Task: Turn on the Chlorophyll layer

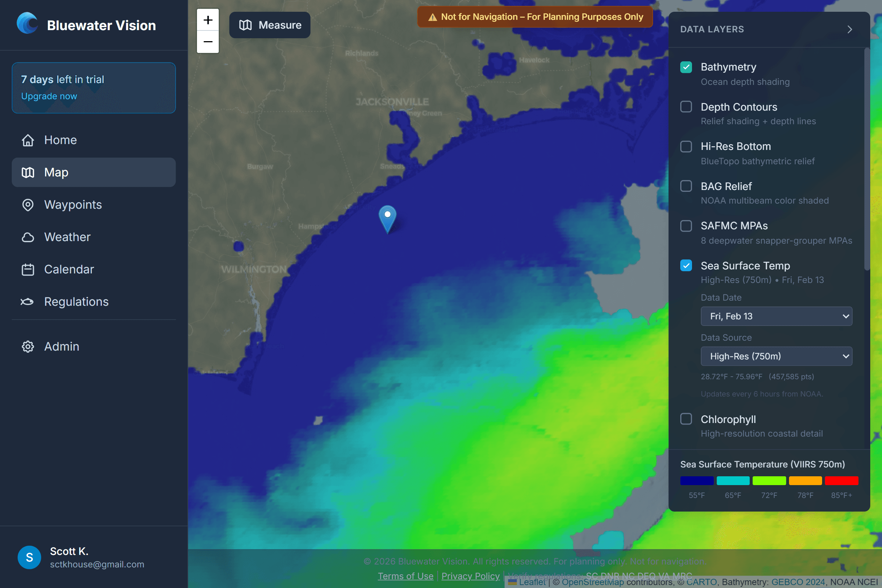Action: [x=686, y=419]
